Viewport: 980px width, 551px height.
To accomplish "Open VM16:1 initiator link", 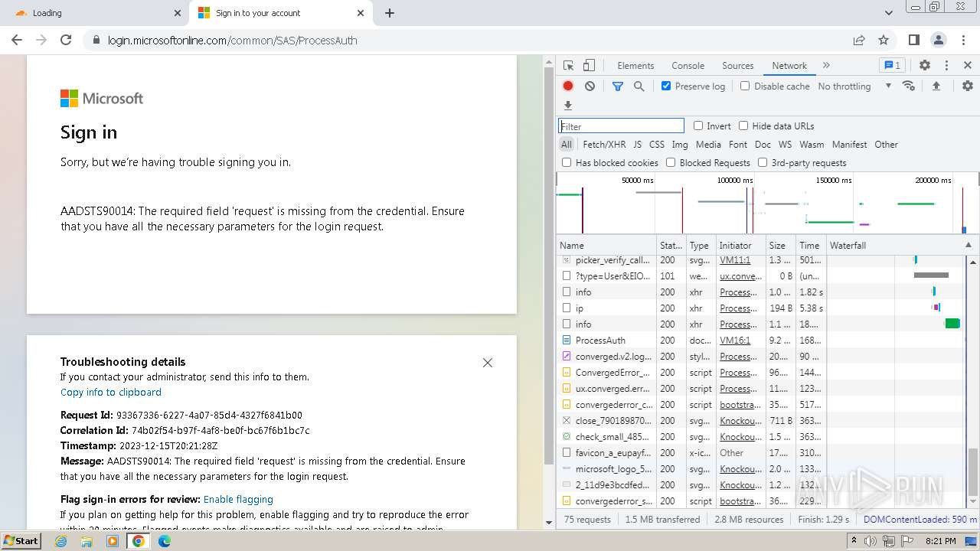I will click(735, 340).
